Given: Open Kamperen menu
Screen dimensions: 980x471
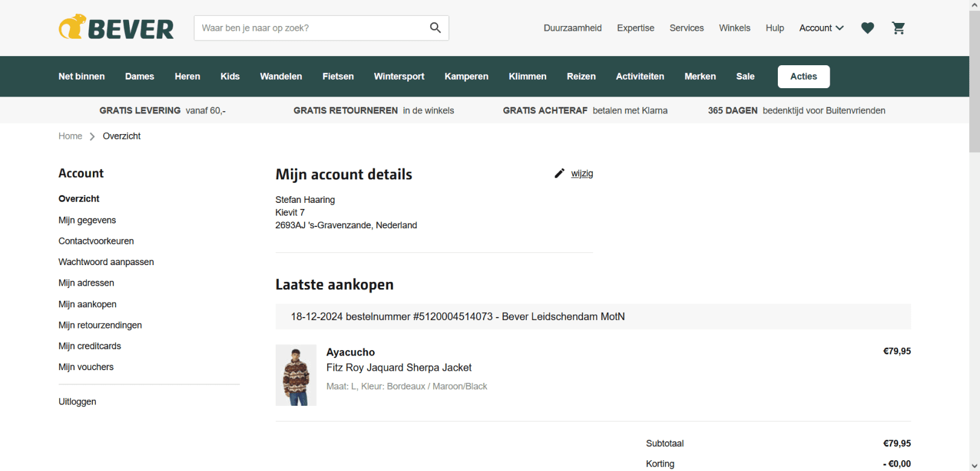Looking at the screenshot, I should pos(466,76).
